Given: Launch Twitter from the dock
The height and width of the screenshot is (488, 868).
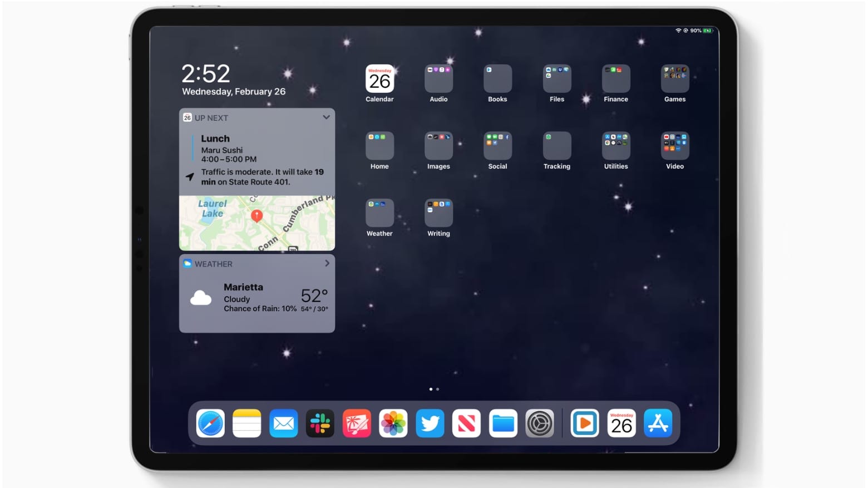Looking at the screenshot, I should [x=430, y=423].
